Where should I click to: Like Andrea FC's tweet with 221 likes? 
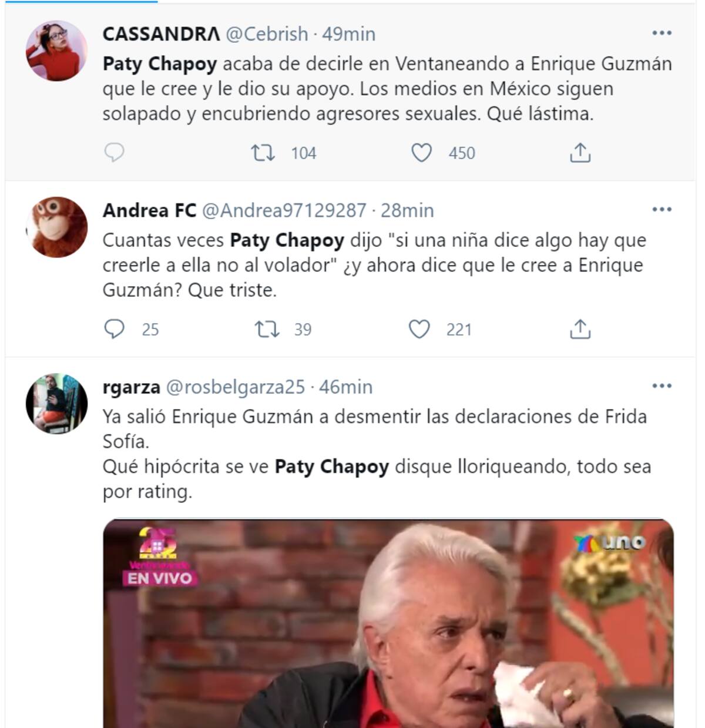(419, 329)
